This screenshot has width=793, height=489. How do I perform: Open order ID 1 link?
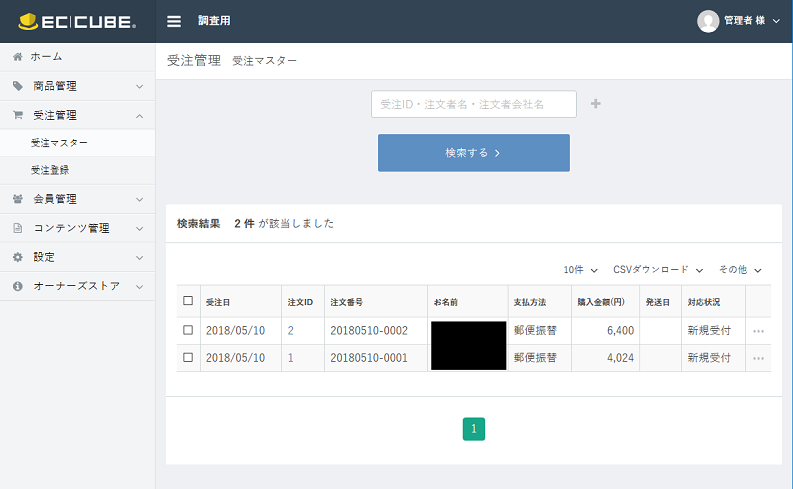290,358
